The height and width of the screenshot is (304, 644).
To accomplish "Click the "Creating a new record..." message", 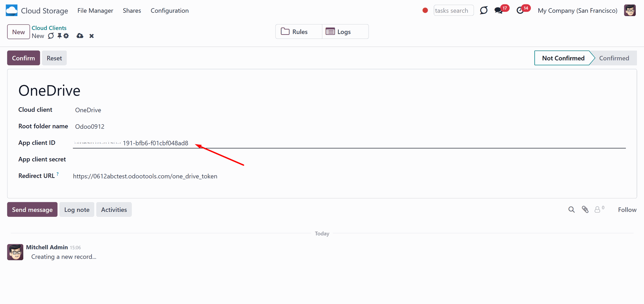I will (x=64, y=257).
